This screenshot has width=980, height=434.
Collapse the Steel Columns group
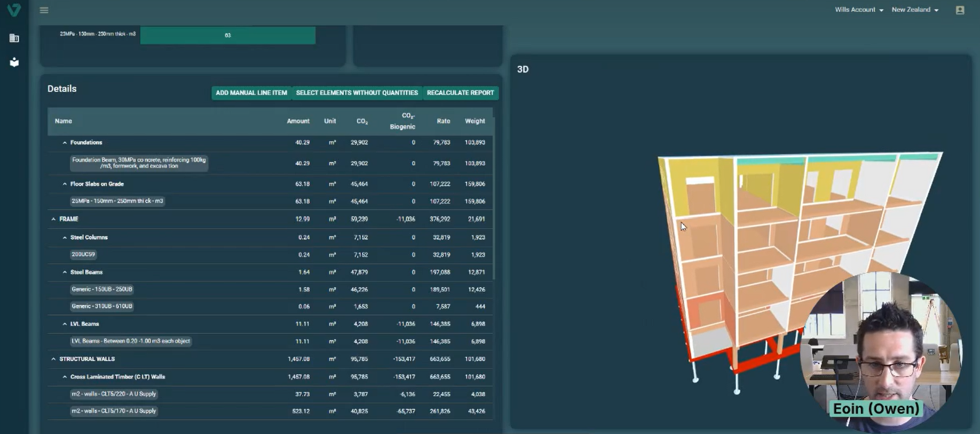pos(65,237)
